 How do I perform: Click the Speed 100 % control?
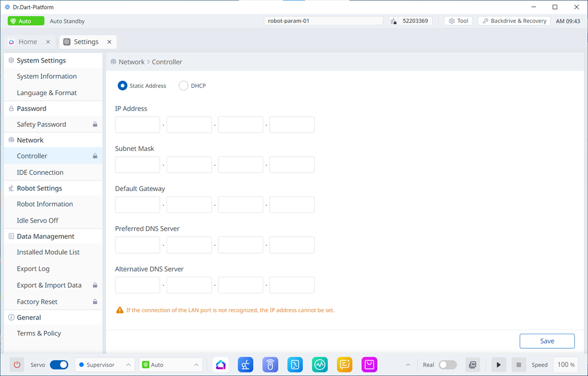click(566, 365)
